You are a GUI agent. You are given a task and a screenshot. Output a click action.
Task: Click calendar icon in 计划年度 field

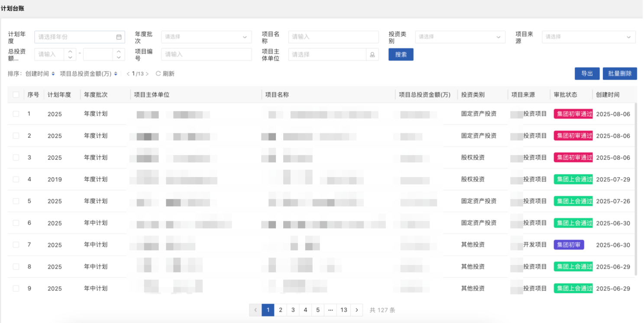click(x=119, y=37)
